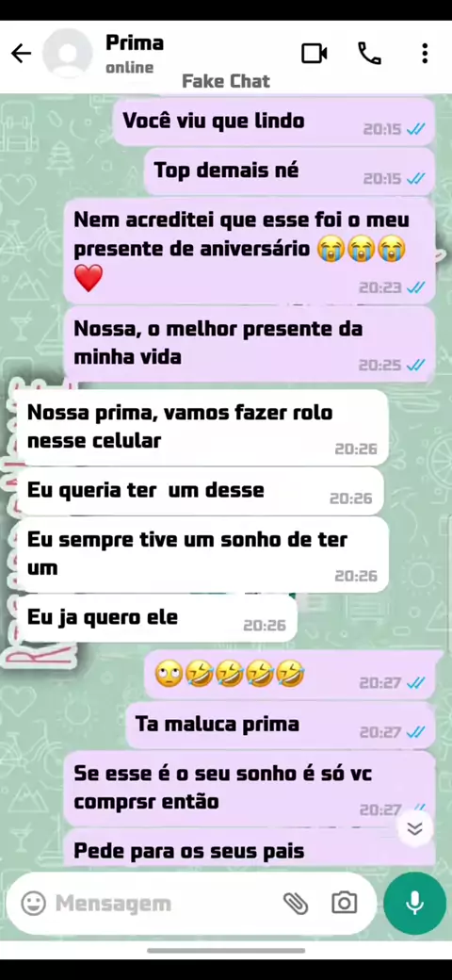The image size is (452, 980).
Task: Select the message 'Você viu que lindo'
Action: pos(274,122)
